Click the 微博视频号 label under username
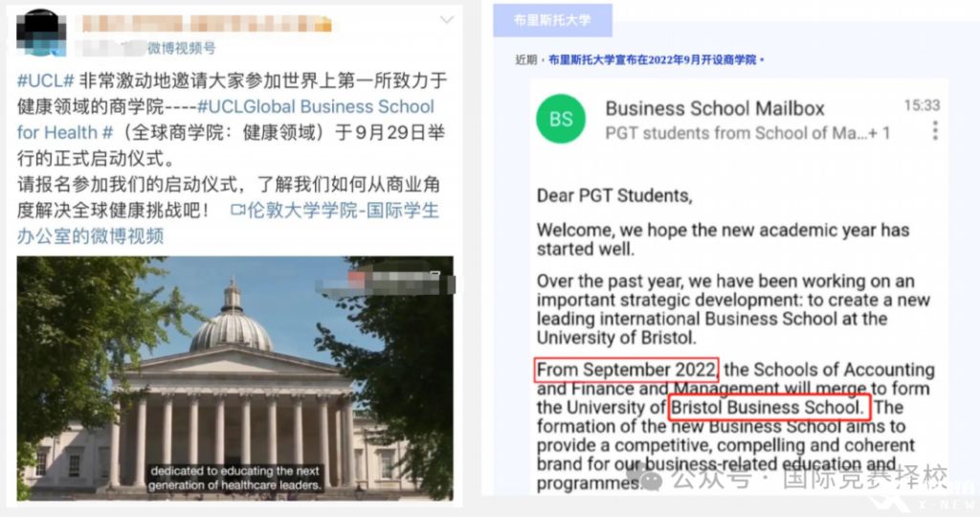 (x=182, y=48)
